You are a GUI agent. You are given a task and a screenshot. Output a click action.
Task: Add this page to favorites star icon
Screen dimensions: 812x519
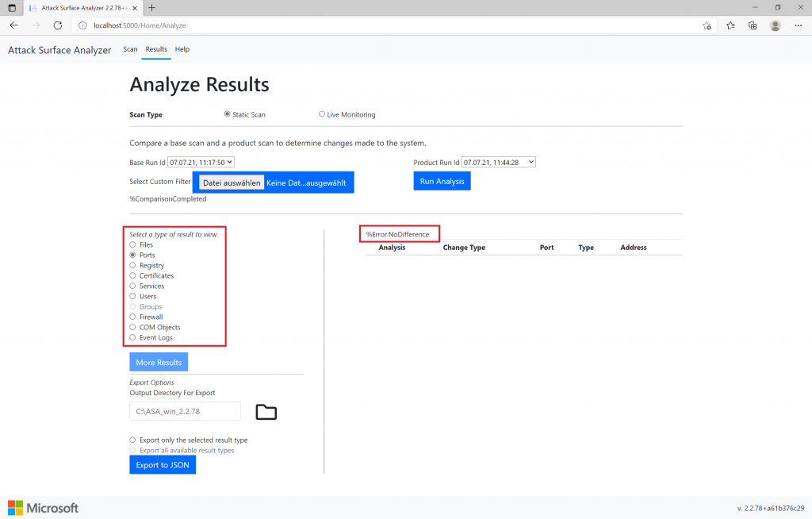(707, 25)
